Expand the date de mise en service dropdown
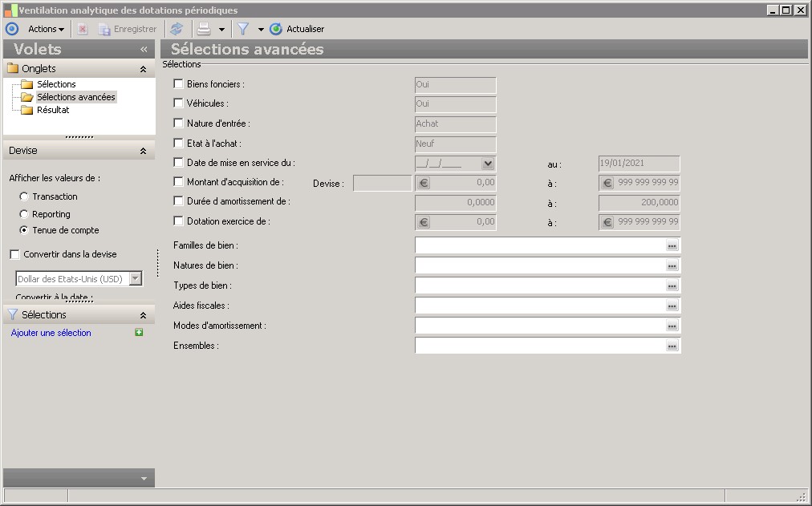 pyautogui.click(x=488, y=163)
